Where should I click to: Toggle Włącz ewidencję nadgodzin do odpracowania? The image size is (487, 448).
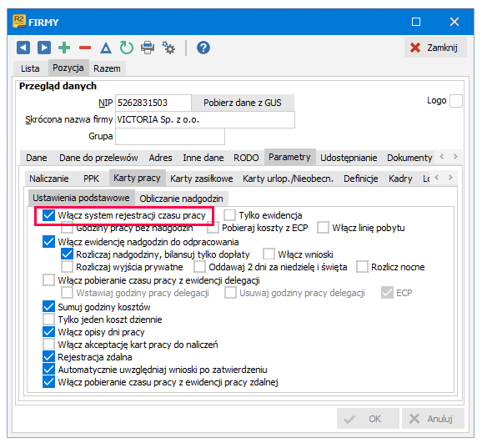48,242
